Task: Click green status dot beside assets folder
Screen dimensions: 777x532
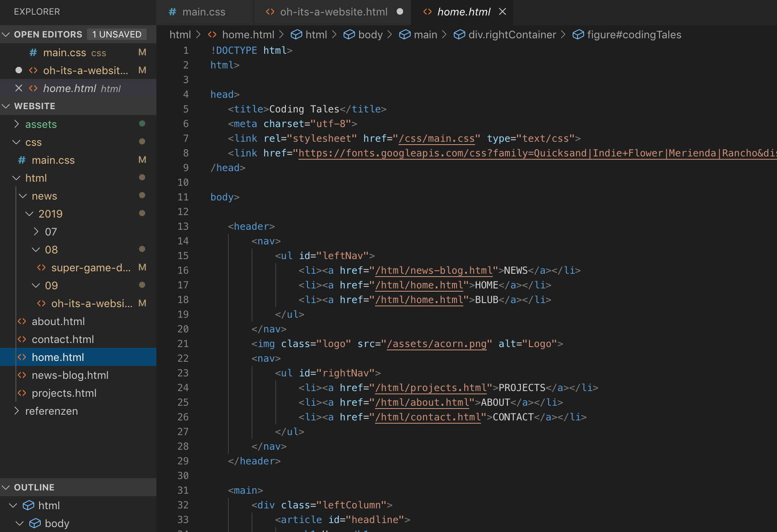Action: click(x=142, y=123)
